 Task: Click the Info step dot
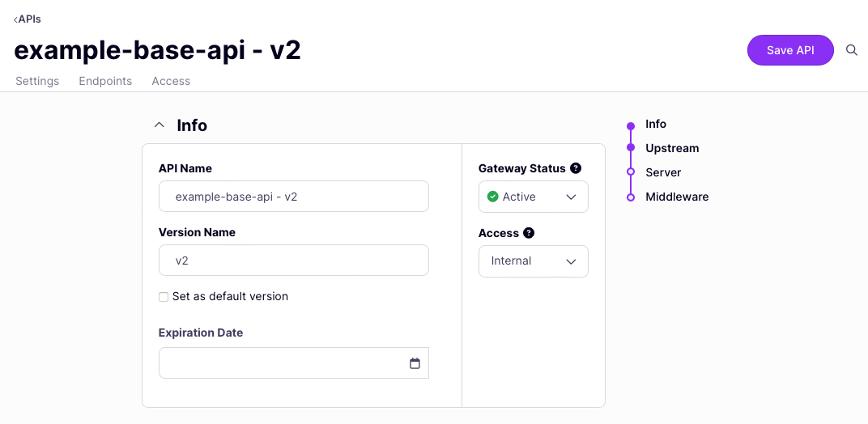click(x=631, y=125)
